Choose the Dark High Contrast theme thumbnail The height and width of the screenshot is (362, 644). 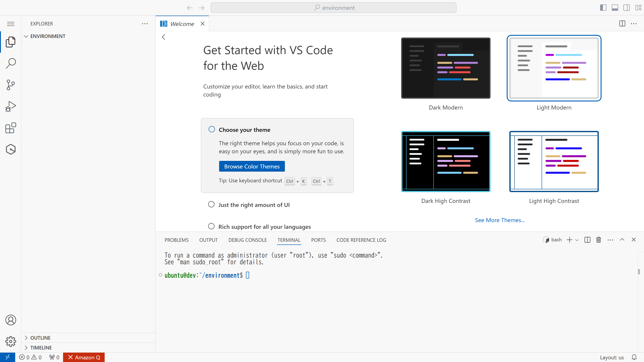(445, 162)
